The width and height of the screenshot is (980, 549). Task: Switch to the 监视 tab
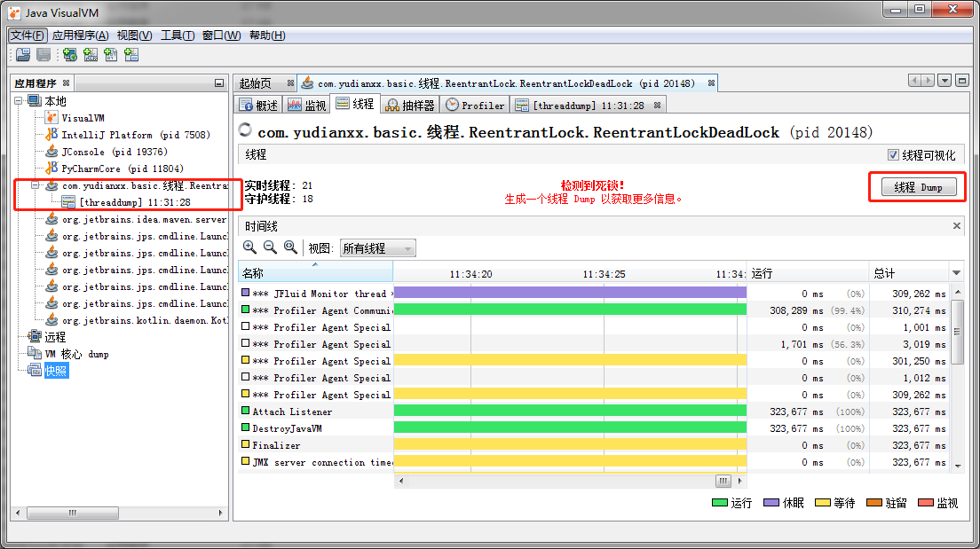coord(306,104)
